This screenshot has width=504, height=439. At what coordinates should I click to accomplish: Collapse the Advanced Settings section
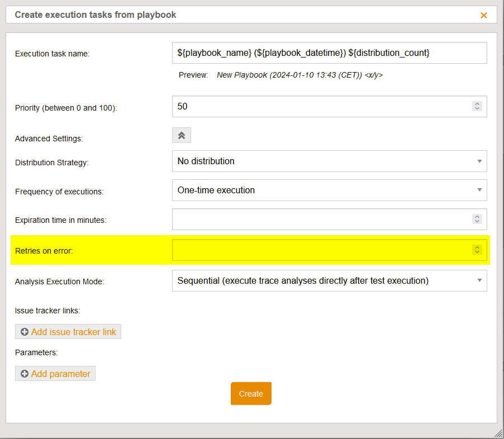pyautogui.click(x=181, y=135)
